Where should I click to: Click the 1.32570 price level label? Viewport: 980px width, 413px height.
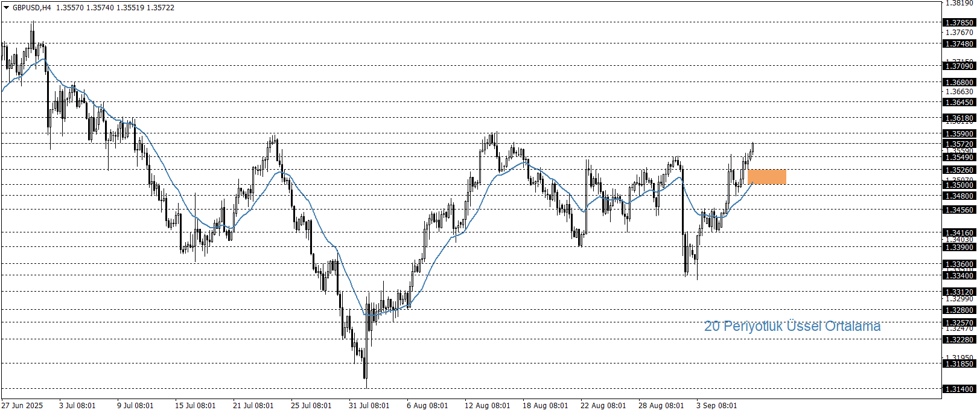(x=959, y=322)
